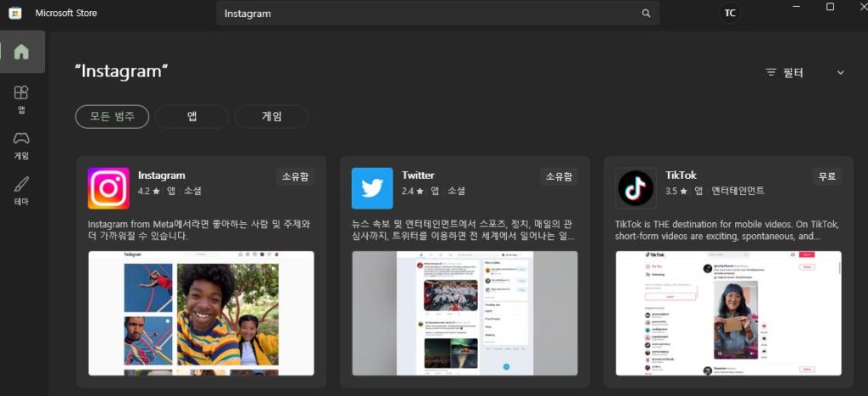Click the TikTok is THE destination description

coord(727,231)
